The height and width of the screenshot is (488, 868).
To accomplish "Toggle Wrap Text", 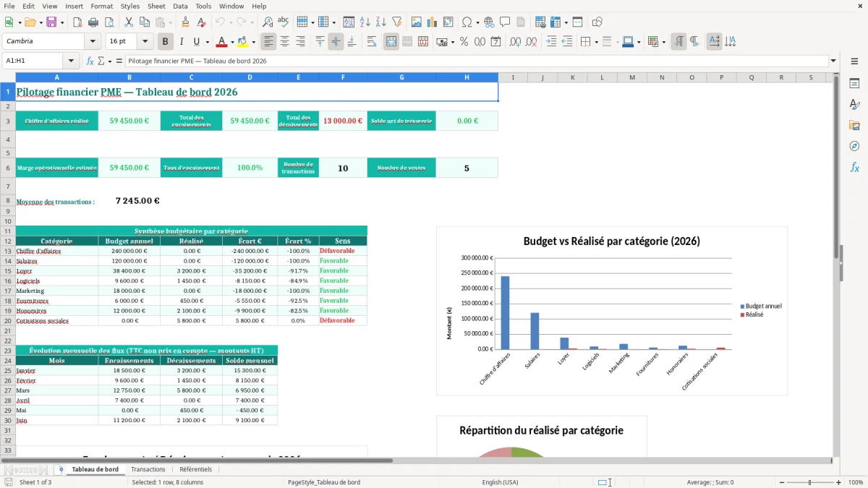I will pyautogui.click(x=372, y=42).
